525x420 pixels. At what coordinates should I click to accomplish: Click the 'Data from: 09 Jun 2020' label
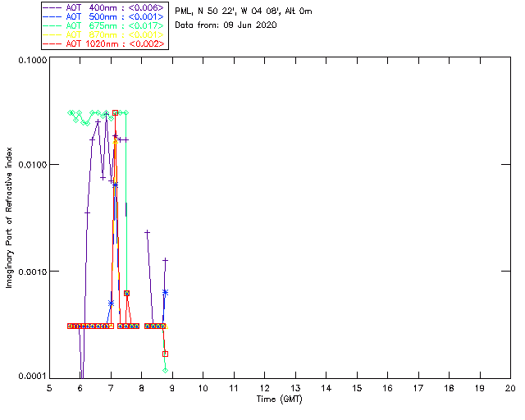click(x=226, y=25)
